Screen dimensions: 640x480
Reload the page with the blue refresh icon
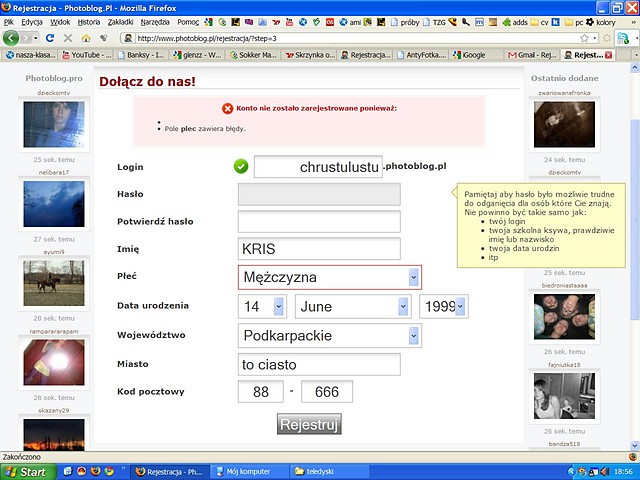[x=50, y=38]
